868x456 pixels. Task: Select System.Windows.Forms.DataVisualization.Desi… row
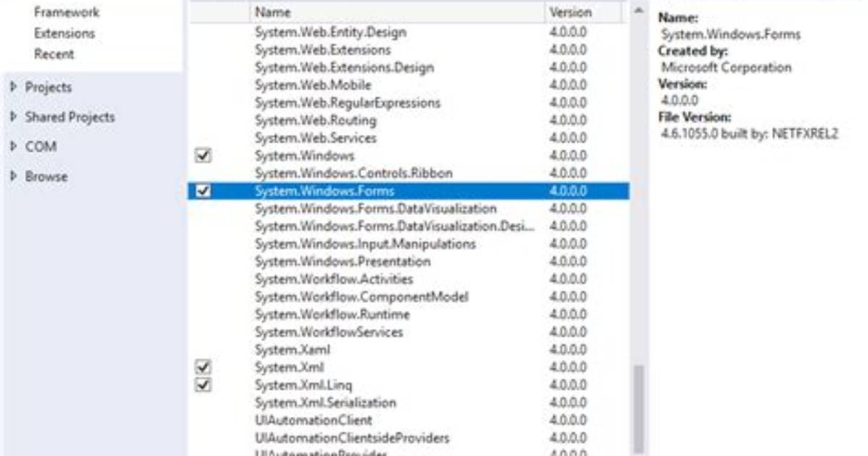pyautogui.click(x=409, y=227)
